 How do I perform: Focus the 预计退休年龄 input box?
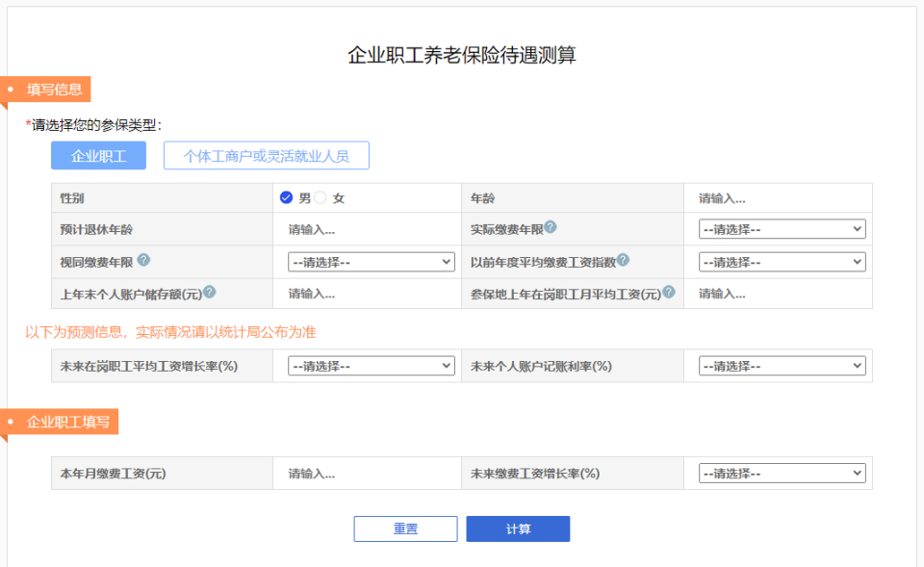(x=366, y=229)
